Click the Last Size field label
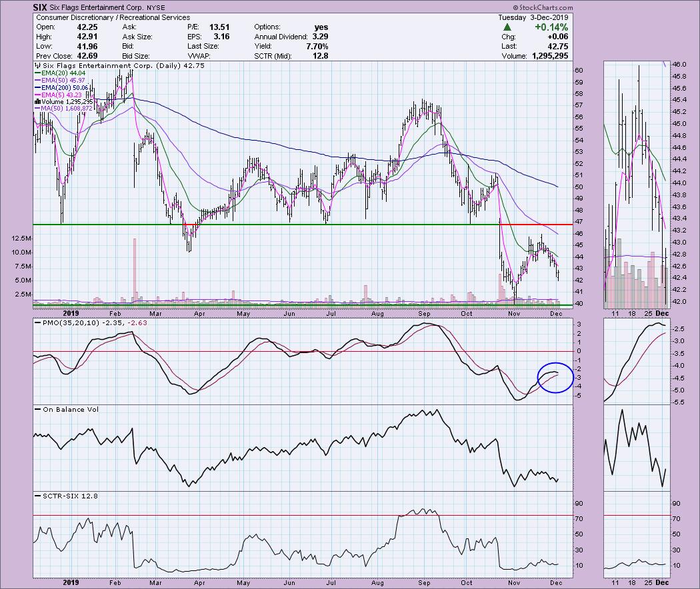The width and height of the screenshot is (700, 589). pos(203,47)
